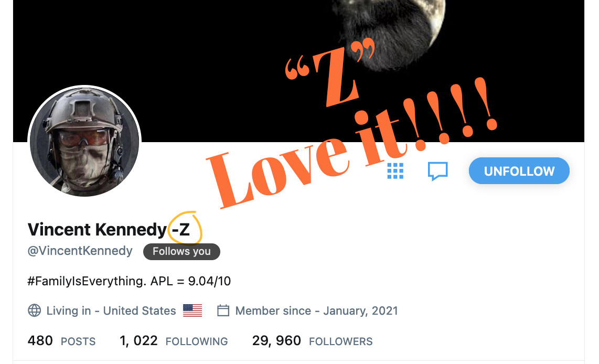Open the 480 POSTS tab
The image size is (599, 364).
point(61,340)
